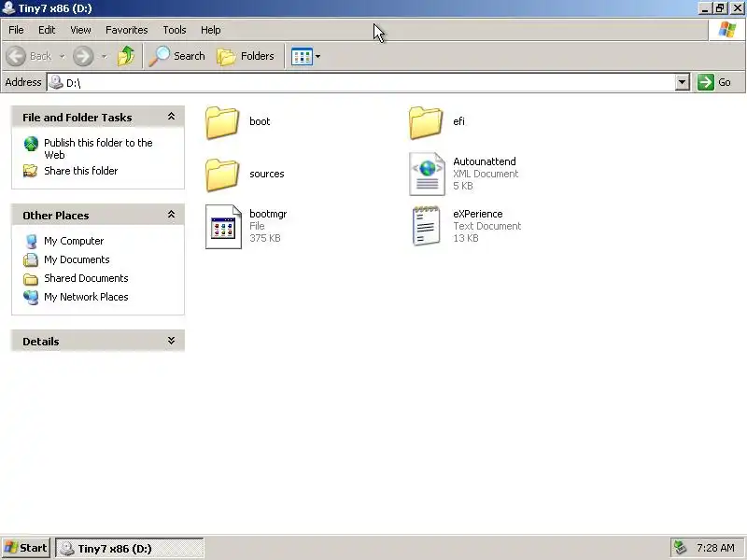Click the efi folder name
This screenshot has width=747, height=560.
[458, 121]
